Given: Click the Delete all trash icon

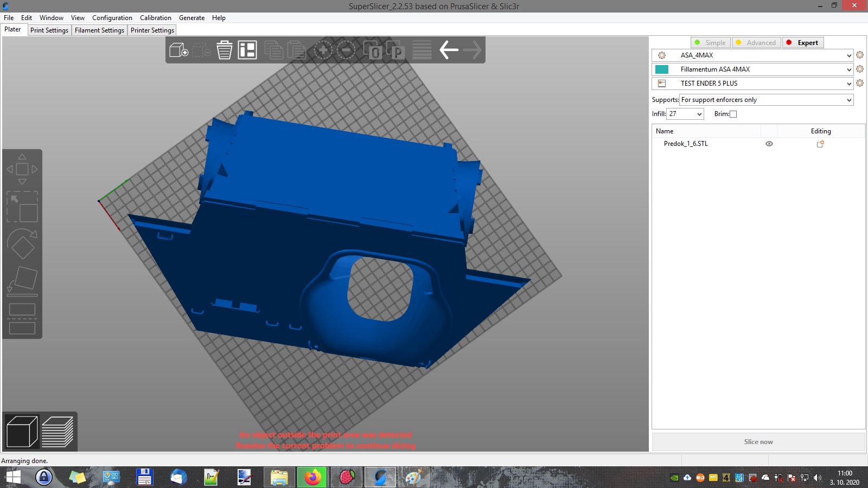Looking at the screenshot, I should (224, 50).
